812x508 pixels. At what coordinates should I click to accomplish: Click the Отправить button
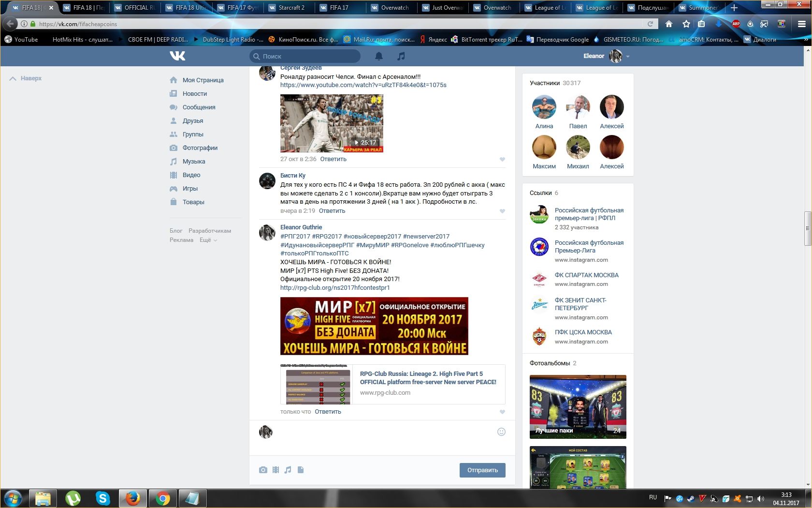[482, 470]
